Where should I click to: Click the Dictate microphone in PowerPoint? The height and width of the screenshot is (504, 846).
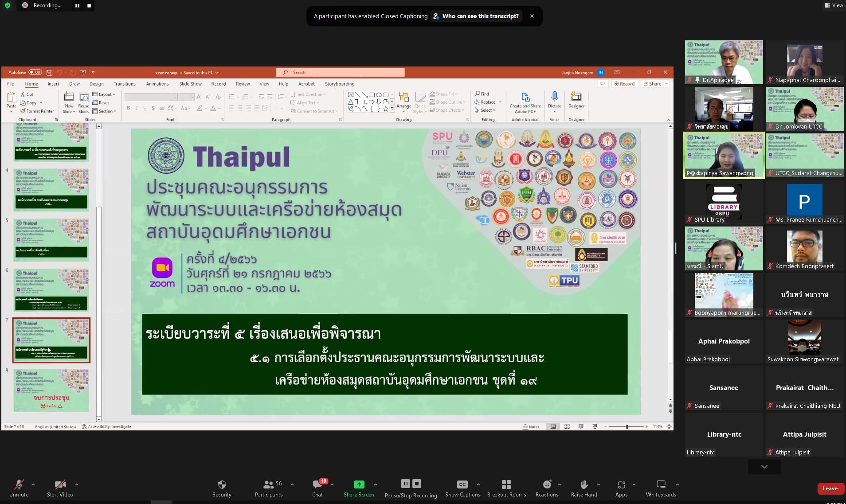554,97
